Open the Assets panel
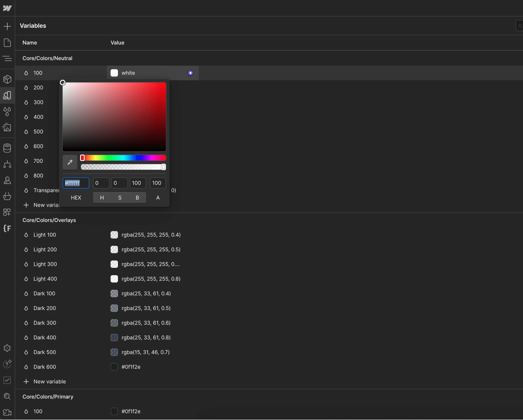 click(7, 127)
